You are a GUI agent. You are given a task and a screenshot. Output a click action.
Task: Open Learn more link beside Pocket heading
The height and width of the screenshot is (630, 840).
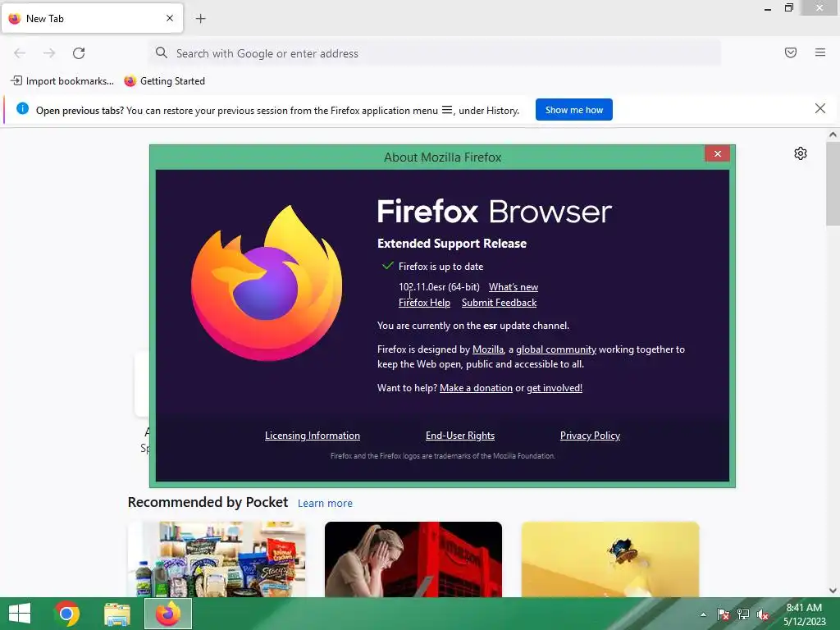point(325,504)
